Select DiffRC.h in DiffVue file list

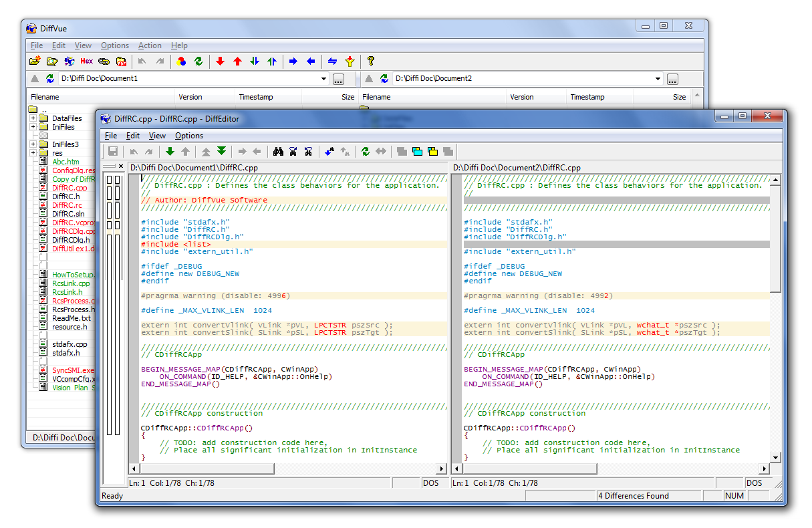(65, 196)
